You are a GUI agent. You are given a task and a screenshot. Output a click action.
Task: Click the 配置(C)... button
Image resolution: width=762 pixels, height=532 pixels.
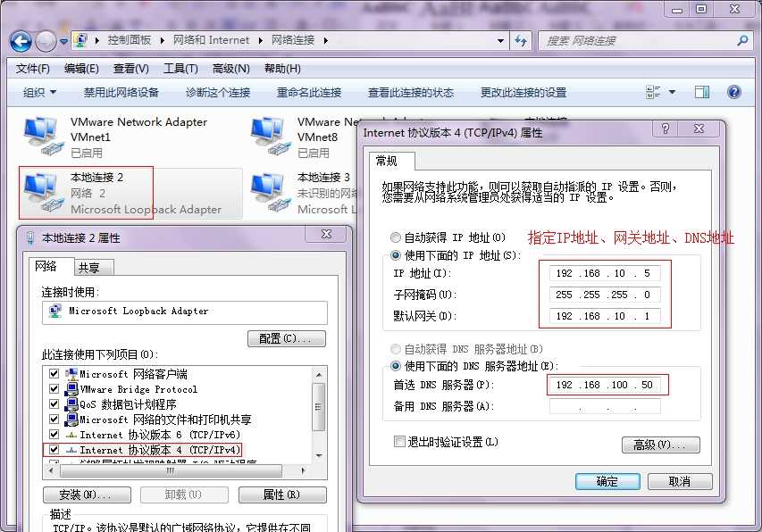(287, 338)
